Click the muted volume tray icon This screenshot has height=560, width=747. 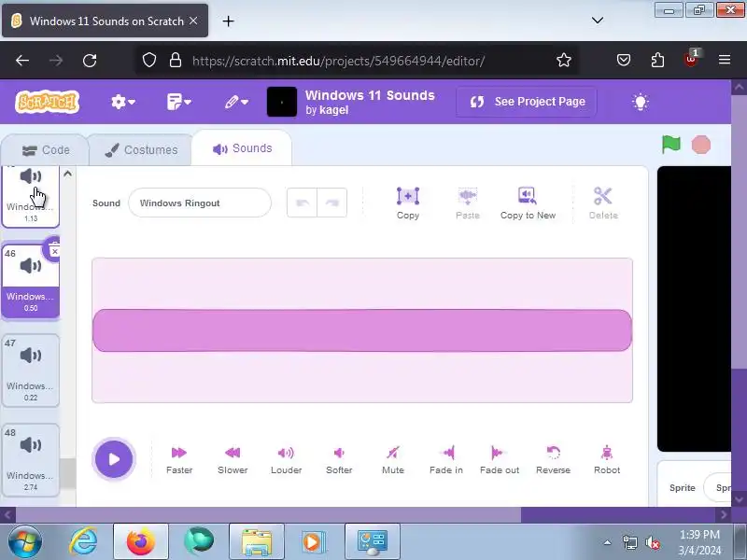coord(653,543)
